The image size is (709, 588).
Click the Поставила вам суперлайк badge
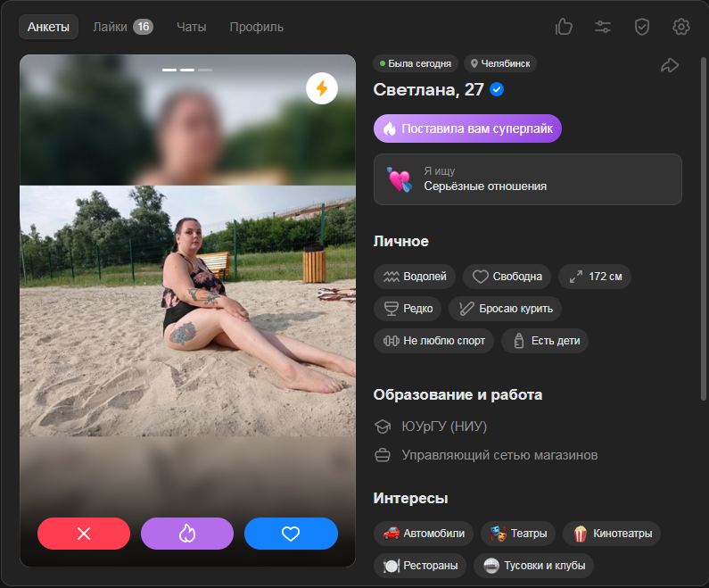pos(467,128)
